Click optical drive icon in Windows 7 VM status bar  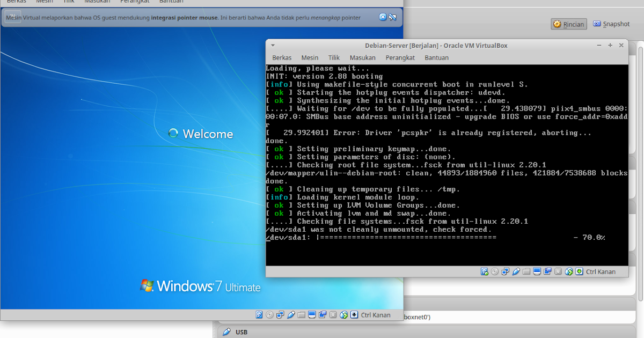click(x=269, y=314)
